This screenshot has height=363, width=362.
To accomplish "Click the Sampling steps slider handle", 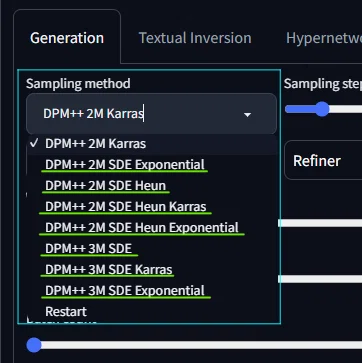I will 322,109.
